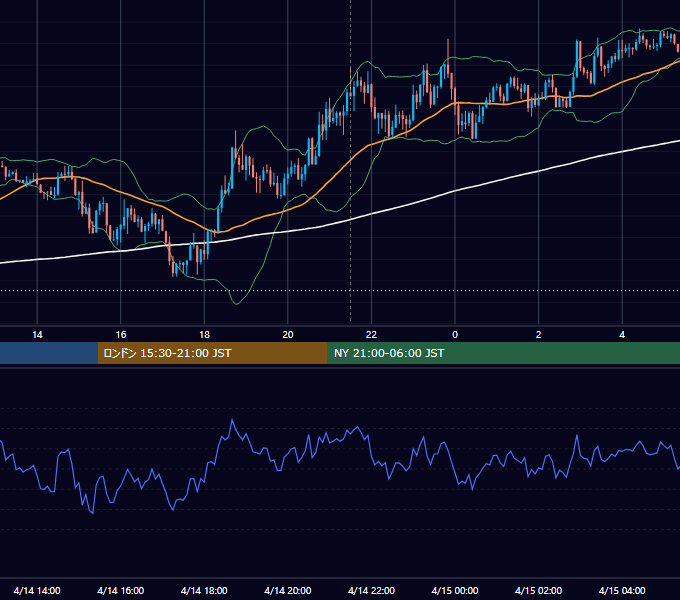
Task: Select the NY 21:00-06:00 JST session bar
Action: pyautogui.click(x=503, y=353)
